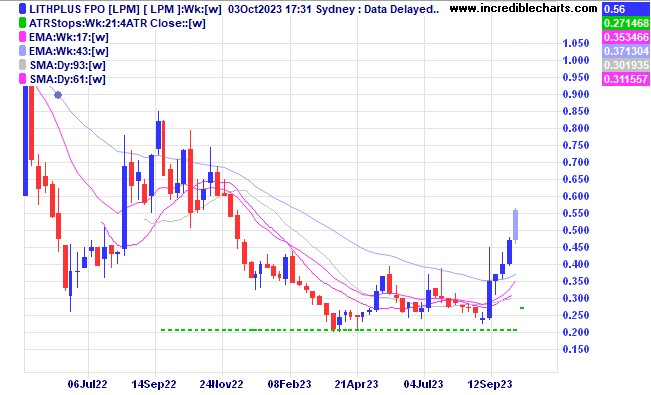Viewport: 651px width, 395px height.
Task: Click the 0.350 price axis label
Action: click(x=576, y=281)
